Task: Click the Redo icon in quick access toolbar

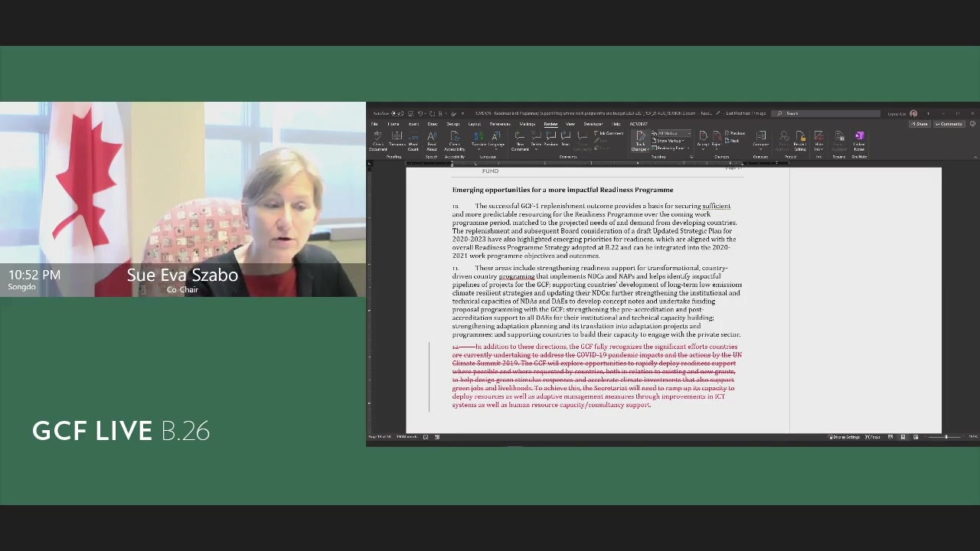Action: pyautogui.click(x=432, y=113)
